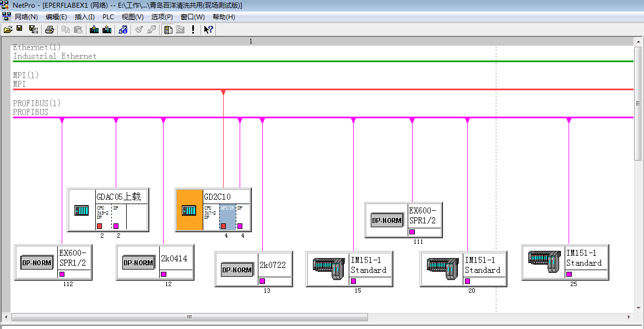Click the Copy toolbar icon

pos(66,30)
